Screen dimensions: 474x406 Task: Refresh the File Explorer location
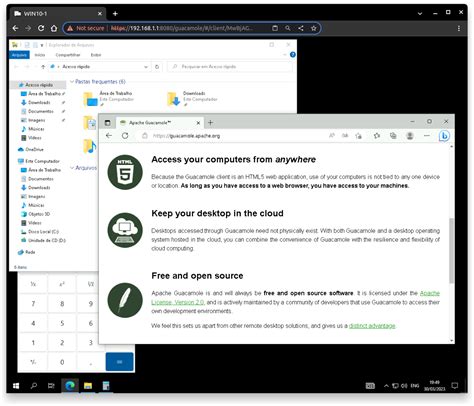point(157,67)
